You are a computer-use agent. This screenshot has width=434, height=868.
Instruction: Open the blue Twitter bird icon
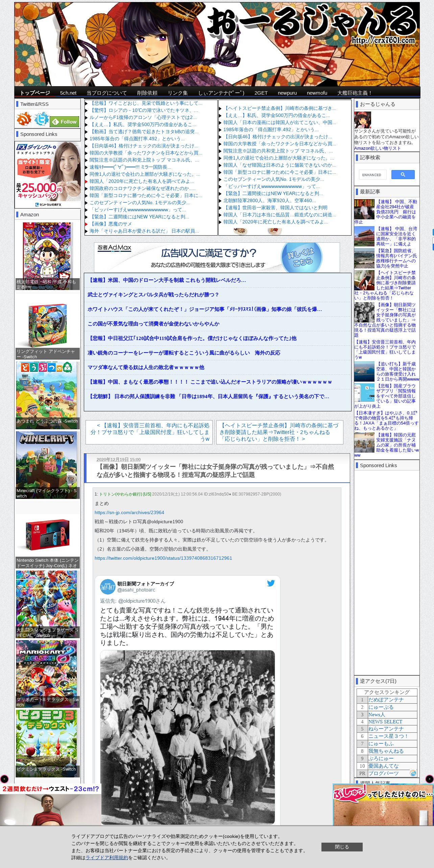pyautogui.click(x=41, y=119)
